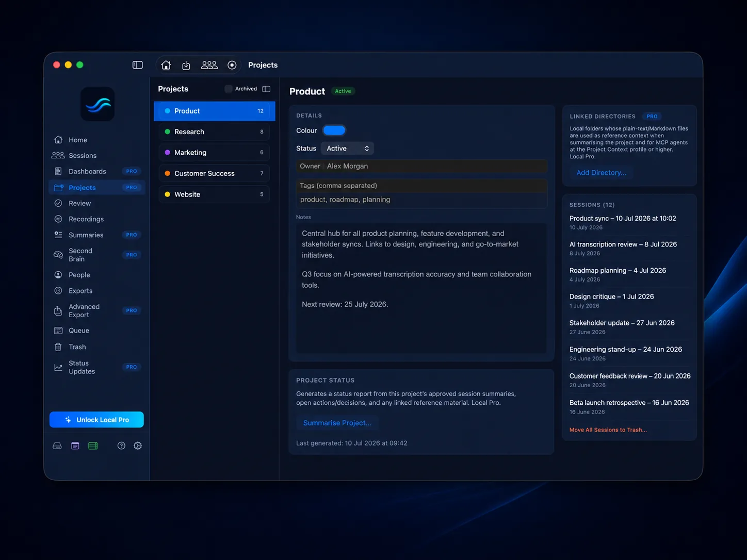The image size is (747, 560).
Task: Select the Marketing project
Action: click(214, 153)
